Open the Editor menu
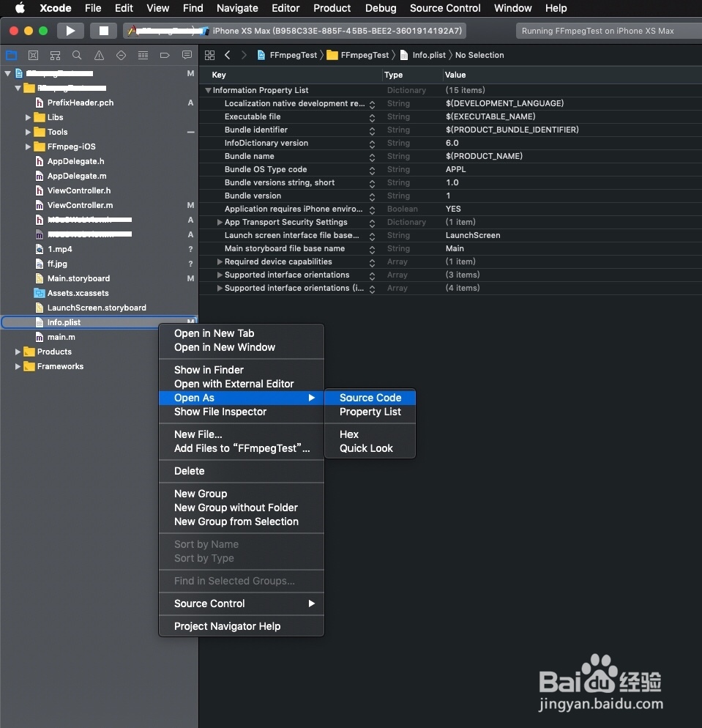The width and height of the screenshot is (702, 728). 285,8
